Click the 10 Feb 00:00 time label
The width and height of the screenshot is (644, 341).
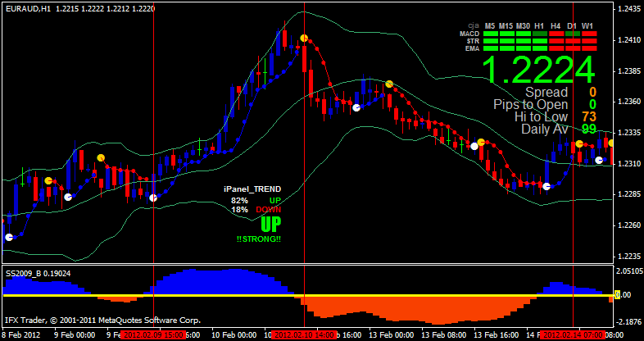pos(235,334)
